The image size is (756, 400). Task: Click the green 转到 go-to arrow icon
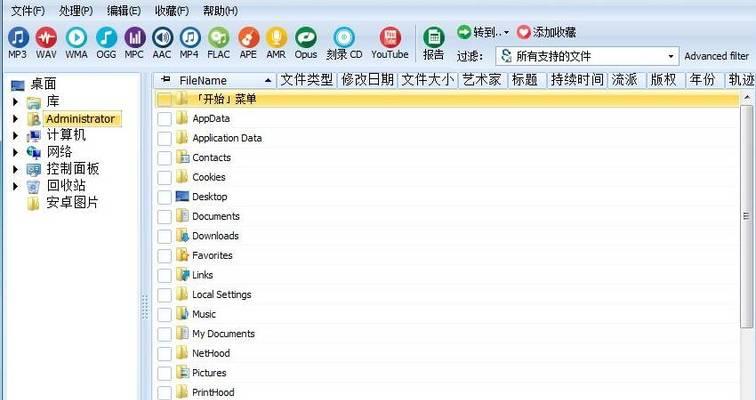pos(464,32)
